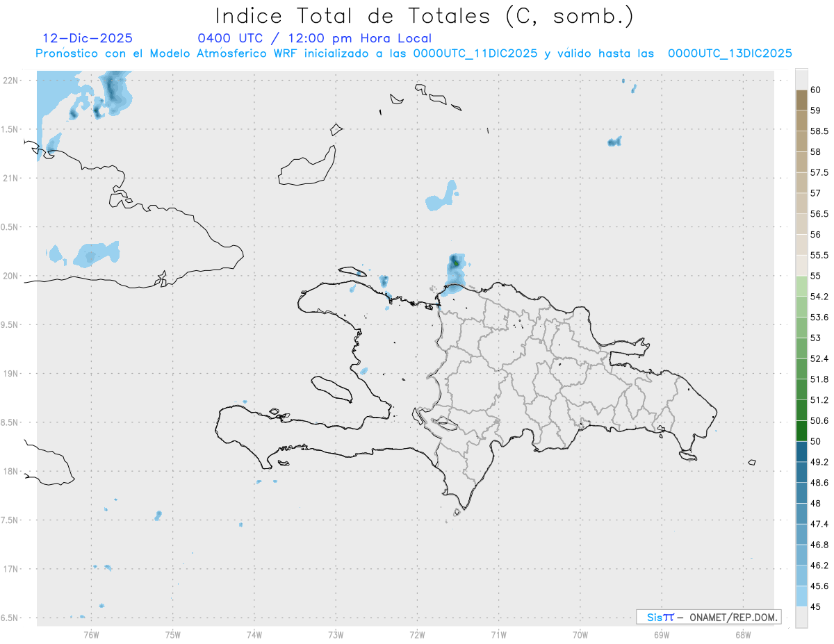Click the colorbar label '46.8'
This screenshot has height=644, width=834.
819,545
